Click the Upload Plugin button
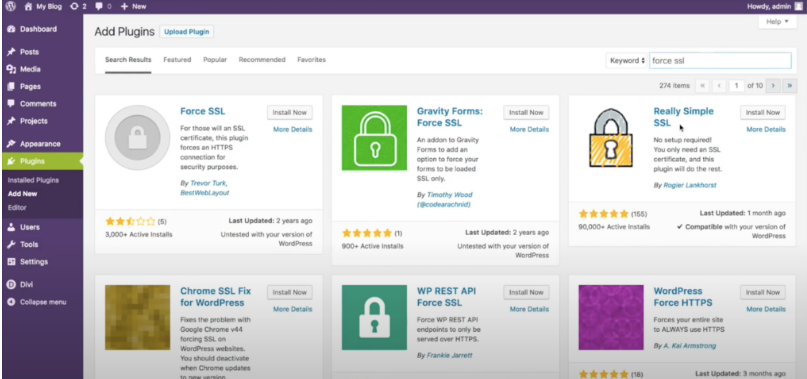807x379 pixels. click(x=186, y=31)
